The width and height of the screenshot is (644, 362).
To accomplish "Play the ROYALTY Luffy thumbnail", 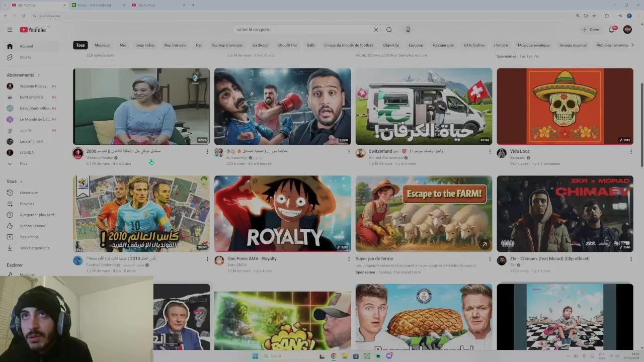I will [283, 214].
